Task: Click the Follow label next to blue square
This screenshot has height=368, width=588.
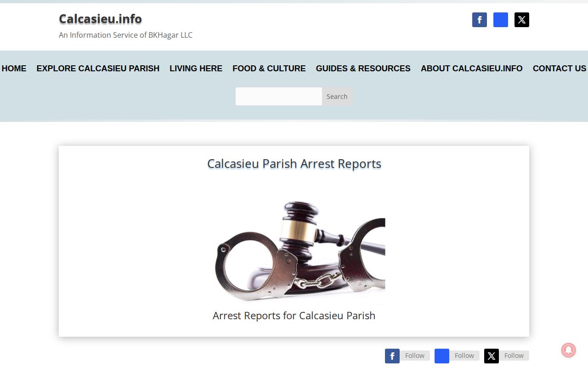Action: click(x=464, y=356)
